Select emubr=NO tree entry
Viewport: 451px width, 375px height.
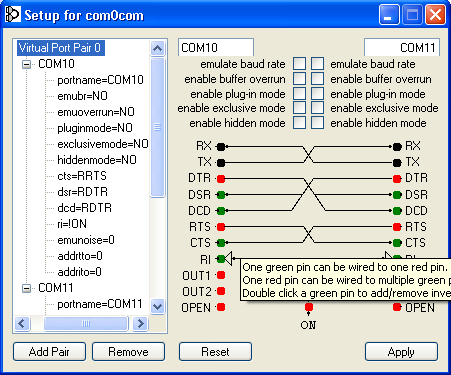[x=82, y=96]
